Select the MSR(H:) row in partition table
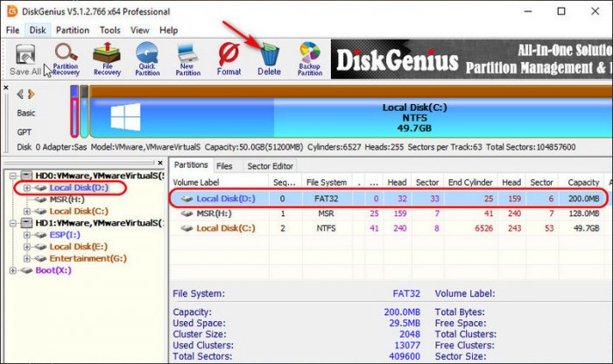 coord(389,213)
